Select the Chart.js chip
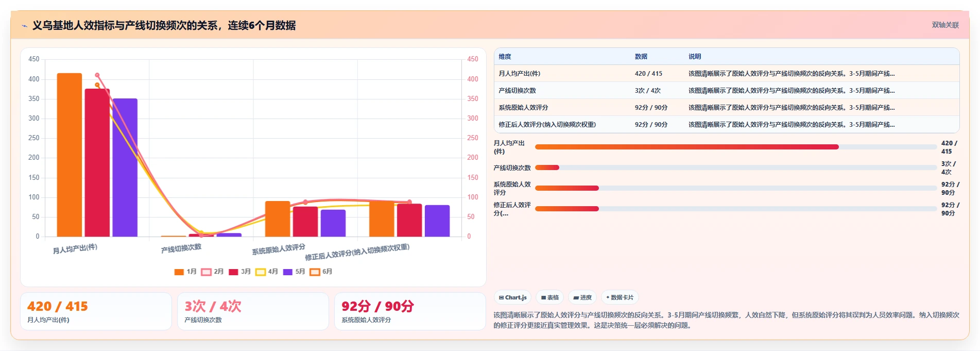 pyautogui.click(x=512, y=297)
